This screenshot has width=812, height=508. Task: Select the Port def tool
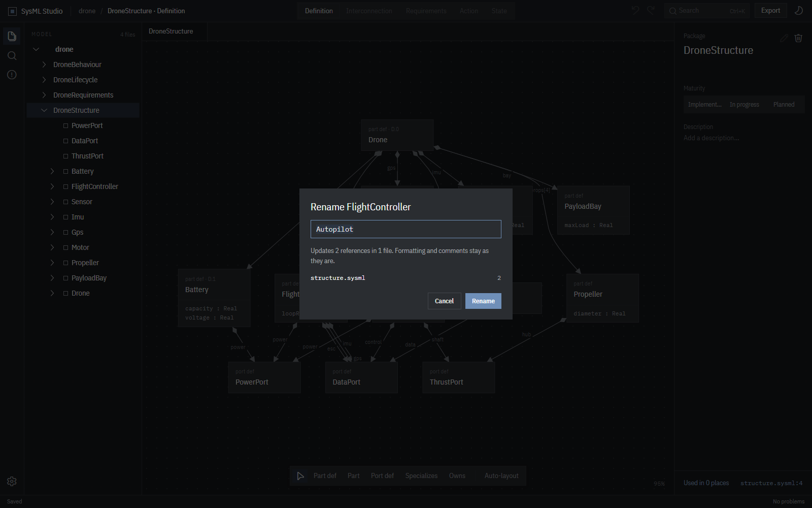coord(382,476)
